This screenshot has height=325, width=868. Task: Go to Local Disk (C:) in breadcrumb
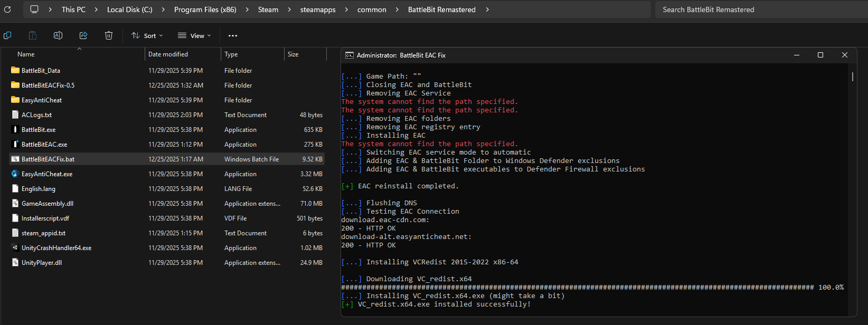pyautogui.click(x=129, y=9)
